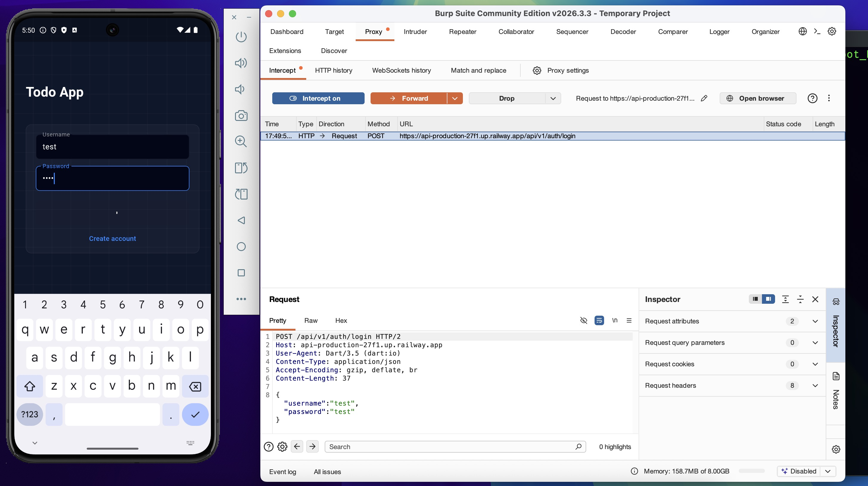Toggle show newline \n characters
The height and width of the screenshot is (486, 868).
click(615, 320)
